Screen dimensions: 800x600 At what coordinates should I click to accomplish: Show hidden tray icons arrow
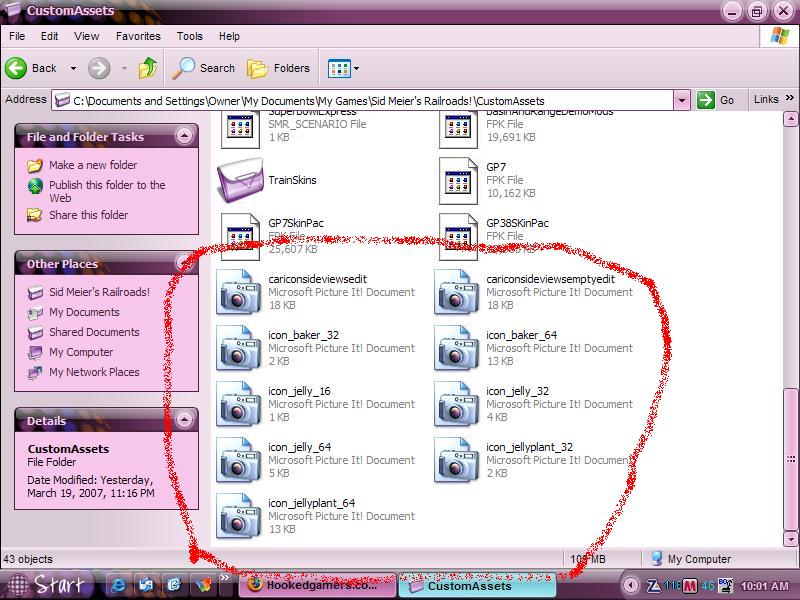pyautogui.click(x=630, y=585)
